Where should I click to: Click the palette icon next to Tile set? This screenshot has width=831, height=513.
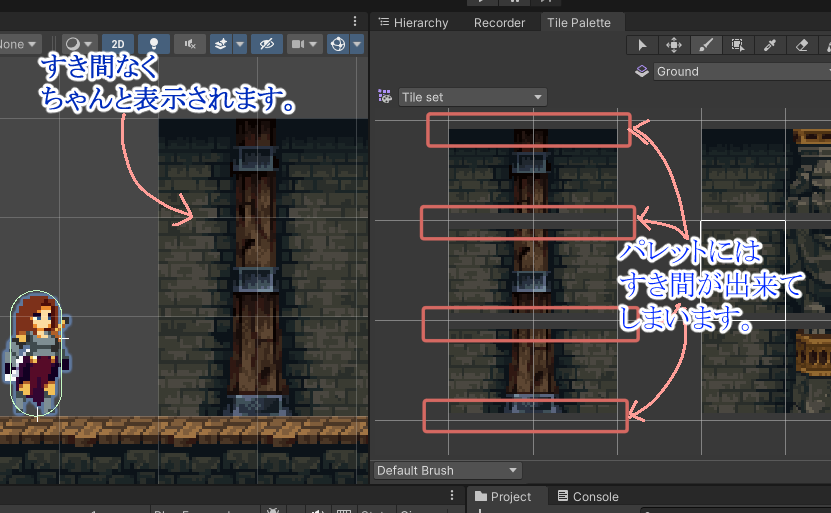385,96
